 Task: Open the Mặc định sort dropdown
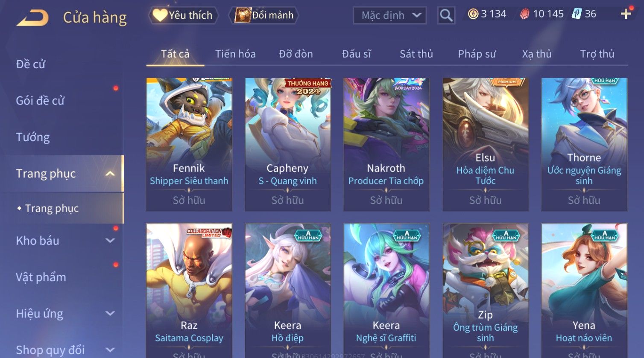click(390, 15)
